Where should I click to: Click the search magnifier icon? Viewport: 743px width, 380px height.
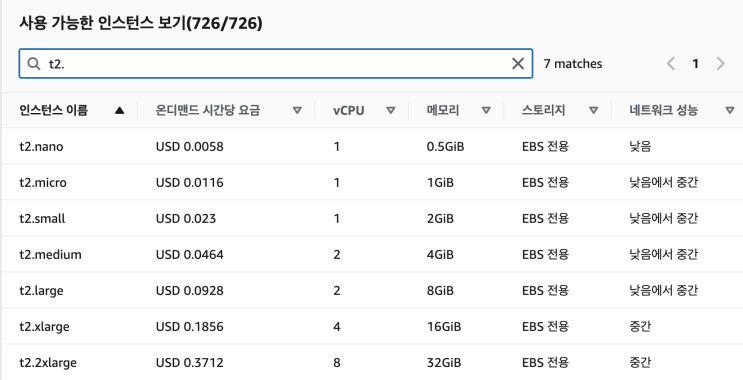[34, 63]
